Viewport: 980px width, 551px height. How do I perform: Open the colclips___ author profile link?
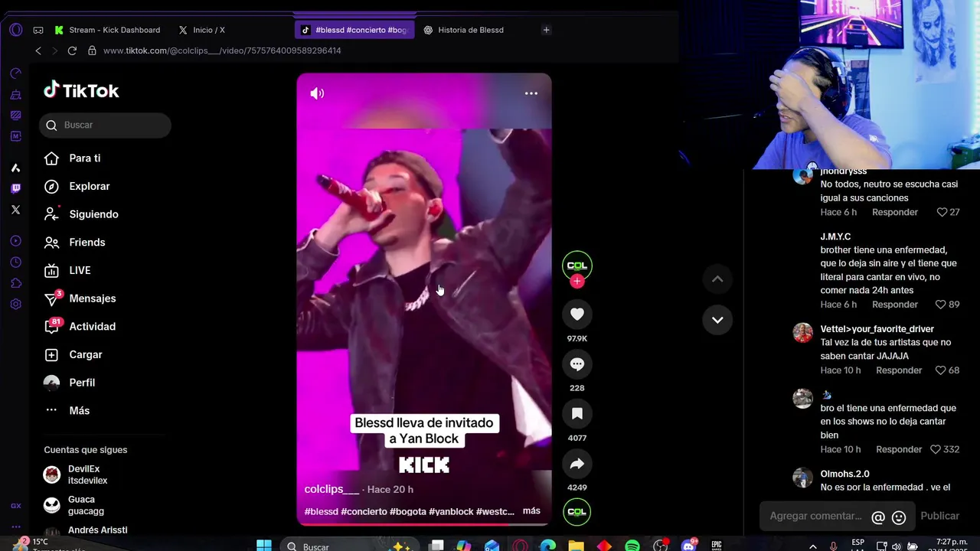click(x=332, y=489)
